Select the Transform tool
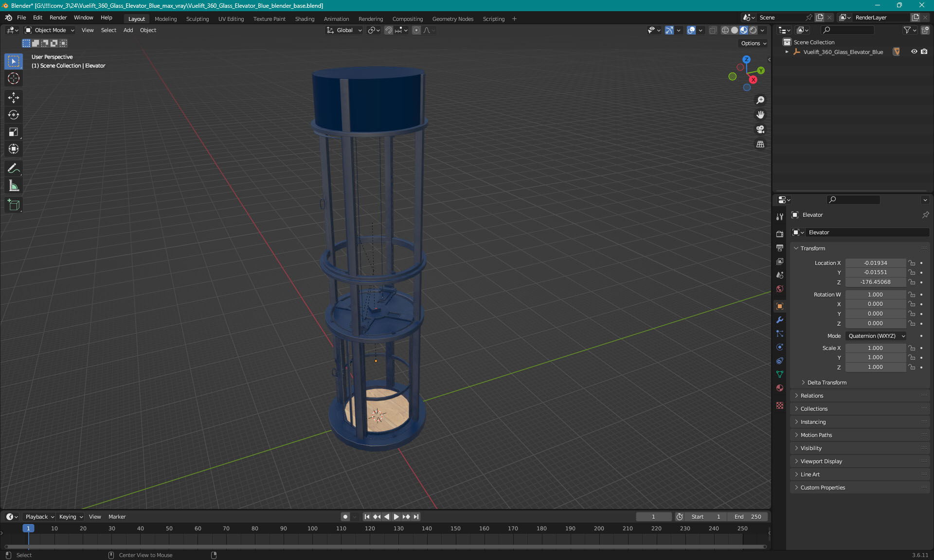 [x=14, y=149]
